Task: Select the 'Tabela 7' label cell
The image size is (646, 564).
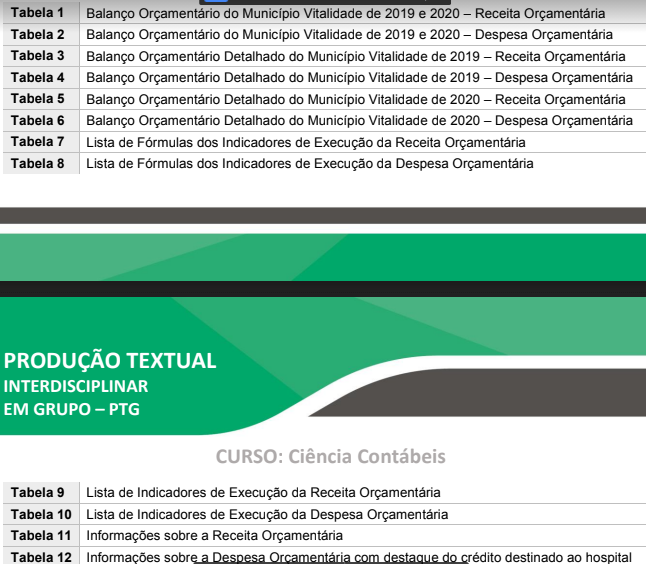Action: pos(41,142)
